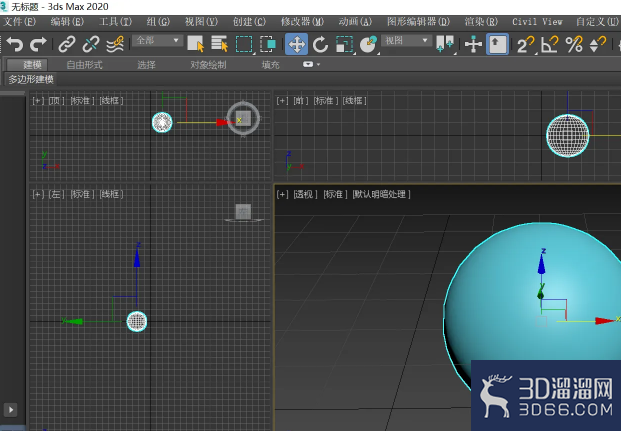The image size is (621, 431).
Task: Click the [顶] view label
Action: (x=57, y=101)
